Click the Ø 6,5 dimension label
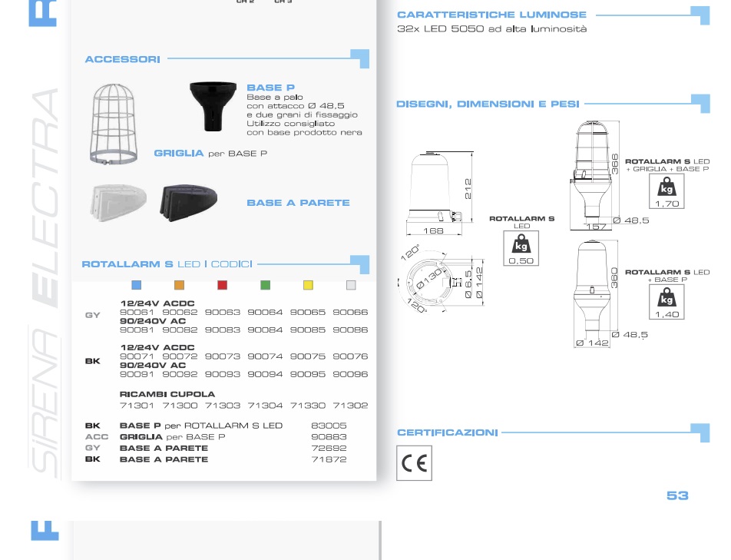 pyautogui.click(x=468, y=284)
